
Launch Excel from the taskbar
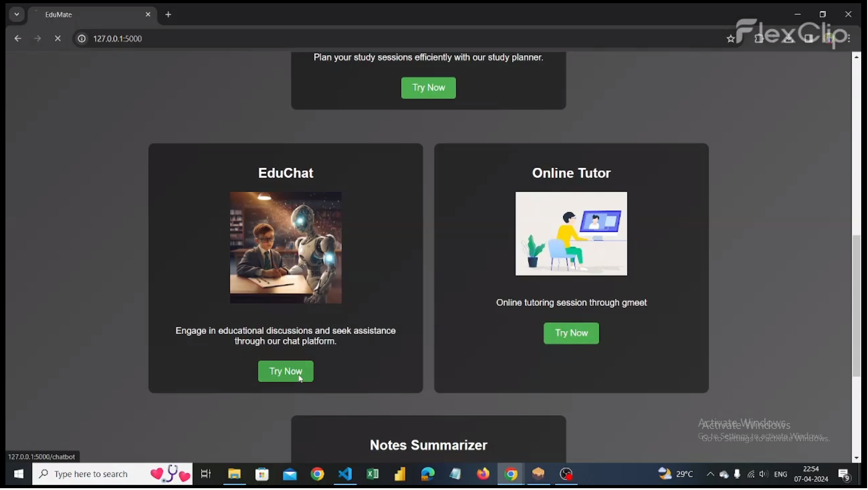coord(373,475)
